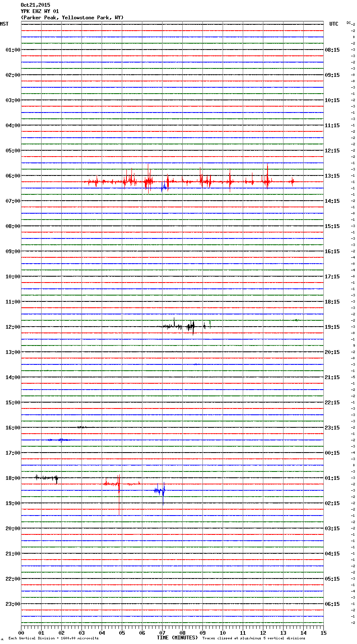Click the 00:15 UTC time label

[332, 453]
